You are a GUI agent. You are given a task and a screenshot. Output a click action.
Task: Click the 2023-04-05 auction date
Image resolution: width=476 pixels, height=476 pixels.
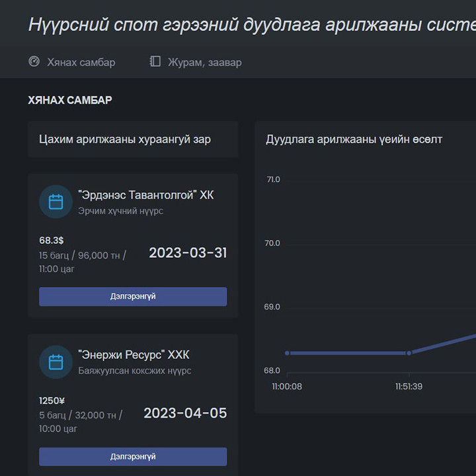pyautogui.click(x=185, y=413)
